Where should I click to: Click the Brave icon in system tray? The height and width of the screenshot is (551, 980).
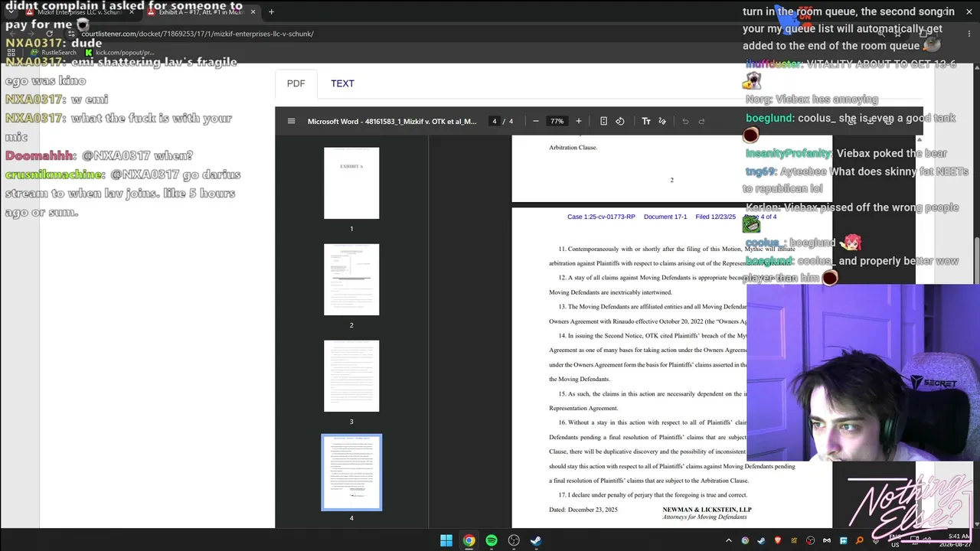pyautogui.click(x=778, y=541)
